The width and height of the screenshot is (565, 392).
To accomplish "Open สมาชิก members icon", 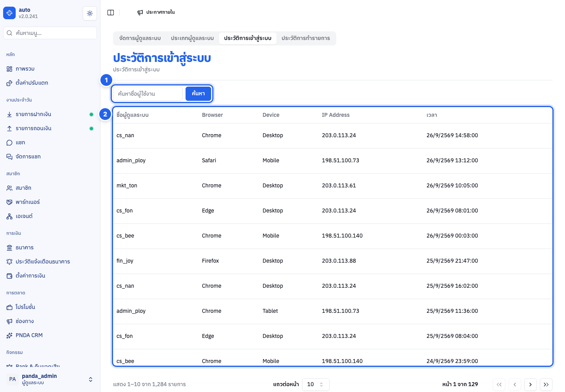I will 9,188.
